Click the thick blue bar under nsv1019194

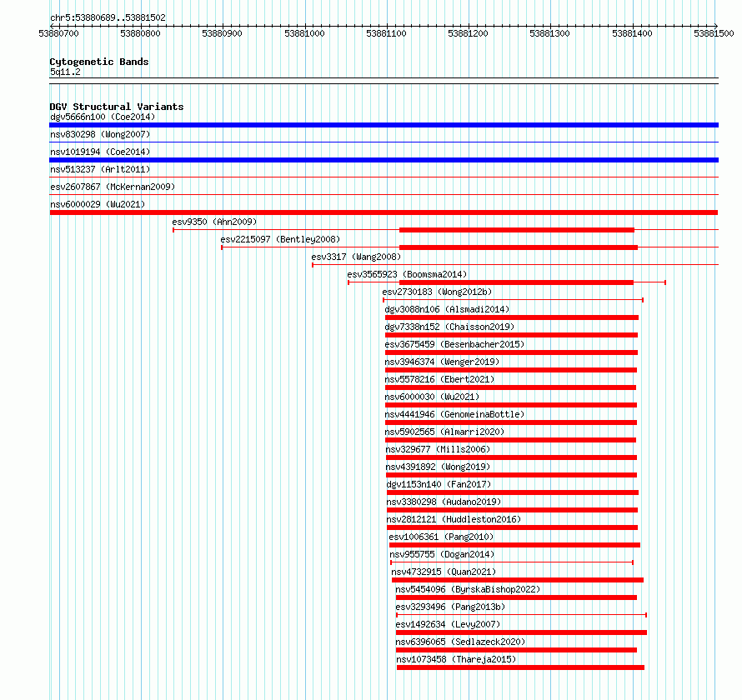coord(384,160)
